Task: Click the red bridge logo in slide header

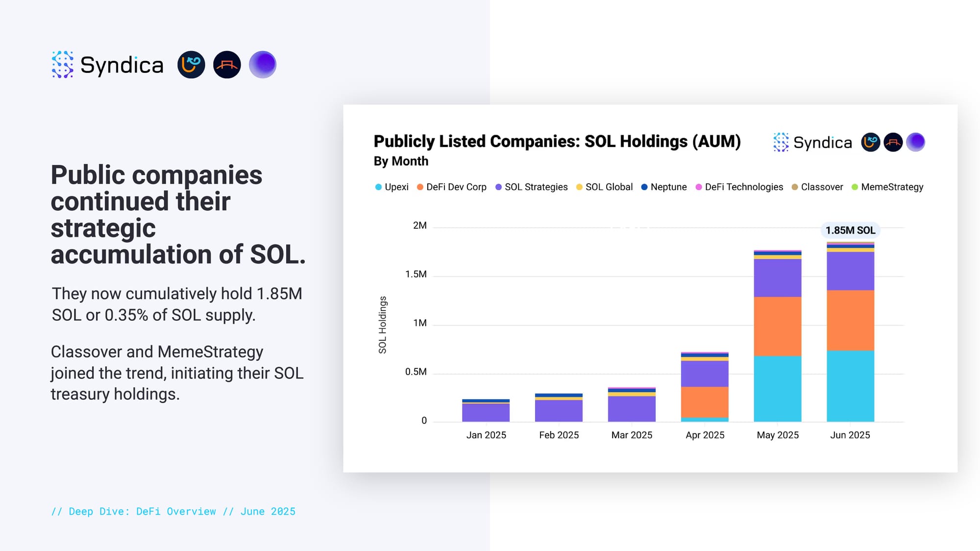Action: click(x=227, y=65)
